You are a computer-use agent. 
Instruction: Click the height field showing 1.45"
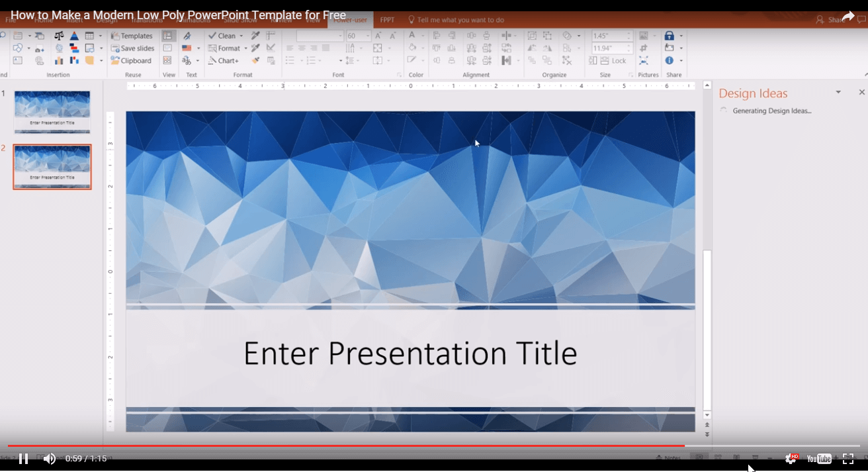coord(612,36)
